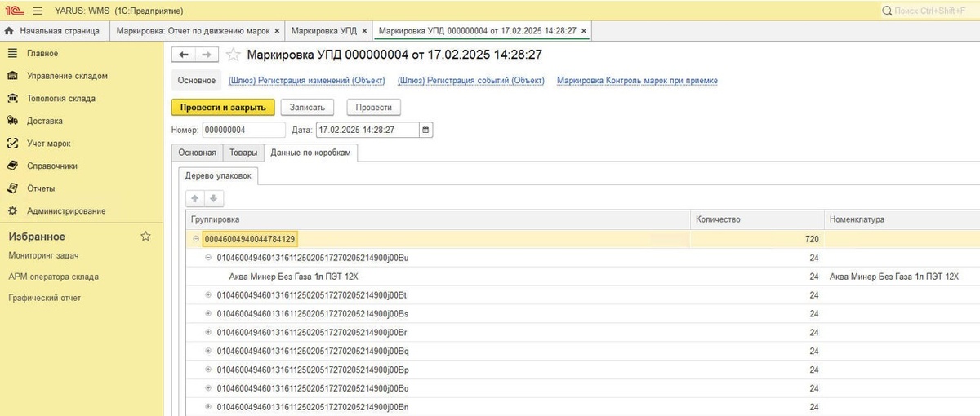Image resolution: width=980 pixels, height=416 pixels.
Task: Go back with the left arrow button
Action: point(184,55)
